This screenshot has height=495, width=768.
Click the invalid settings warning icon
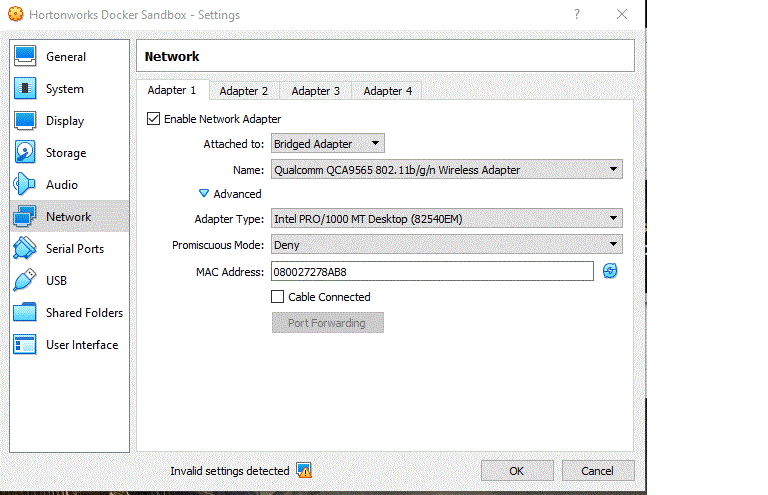[x=304, y=471]
